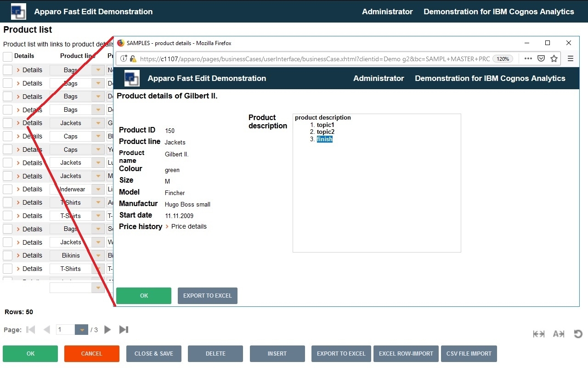Click 'topic1' in the product description
This screenshot has height=368, width=588.
326,125
